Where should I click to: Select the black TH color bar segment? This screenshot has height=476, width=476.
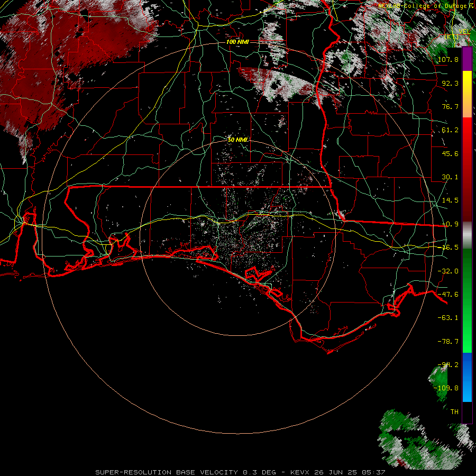[x=467, y=413]
